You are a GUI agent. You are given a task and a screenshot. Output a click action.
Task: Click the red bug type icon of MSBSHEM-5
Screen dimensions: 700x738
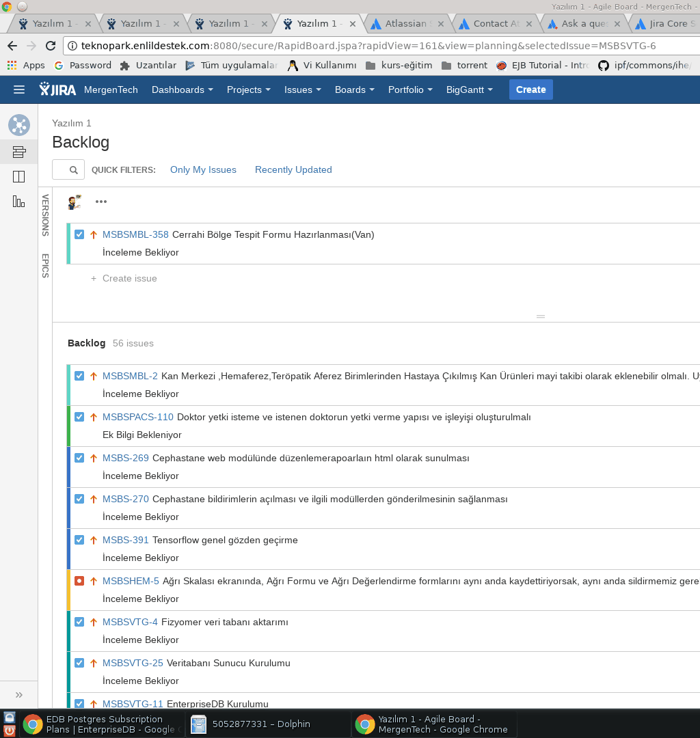[x=79, y=581]
